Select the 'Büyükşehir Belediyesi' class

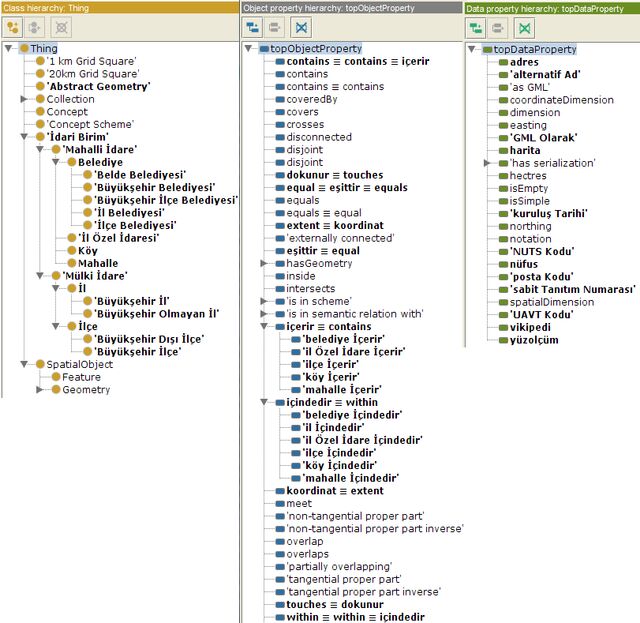click(x=149, y=187)
